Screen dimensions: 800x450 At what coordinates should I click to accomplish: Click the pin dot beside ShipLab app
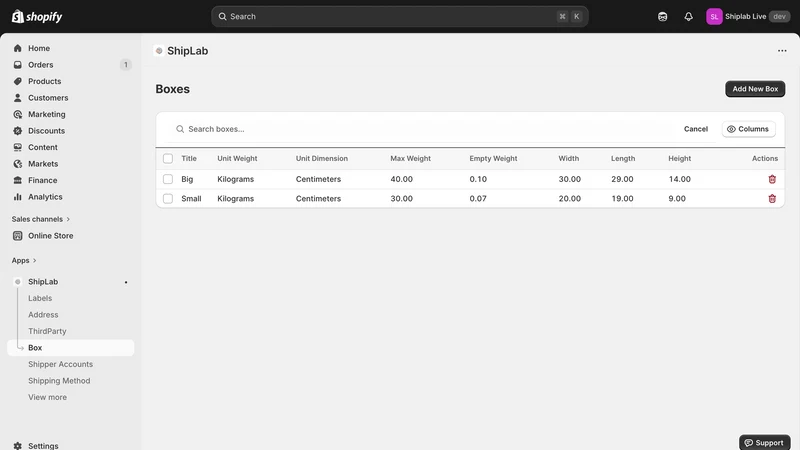tap(126, 282)
